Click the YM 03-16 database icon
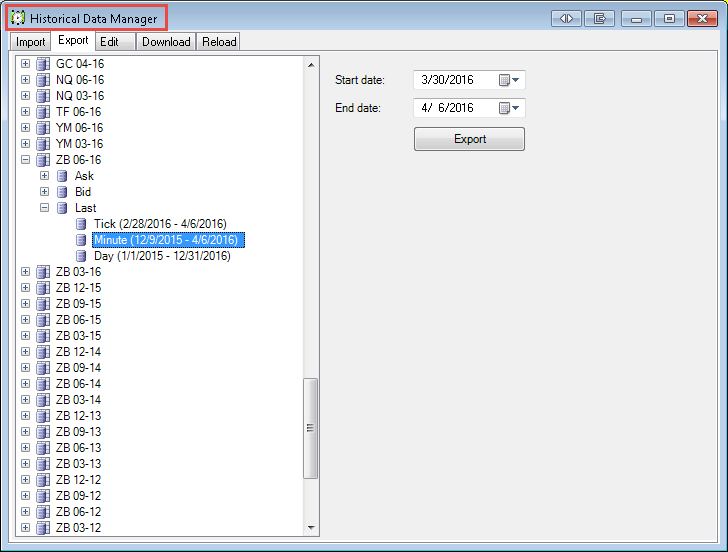Screen dimensions: 728x552 click(43, 144)
